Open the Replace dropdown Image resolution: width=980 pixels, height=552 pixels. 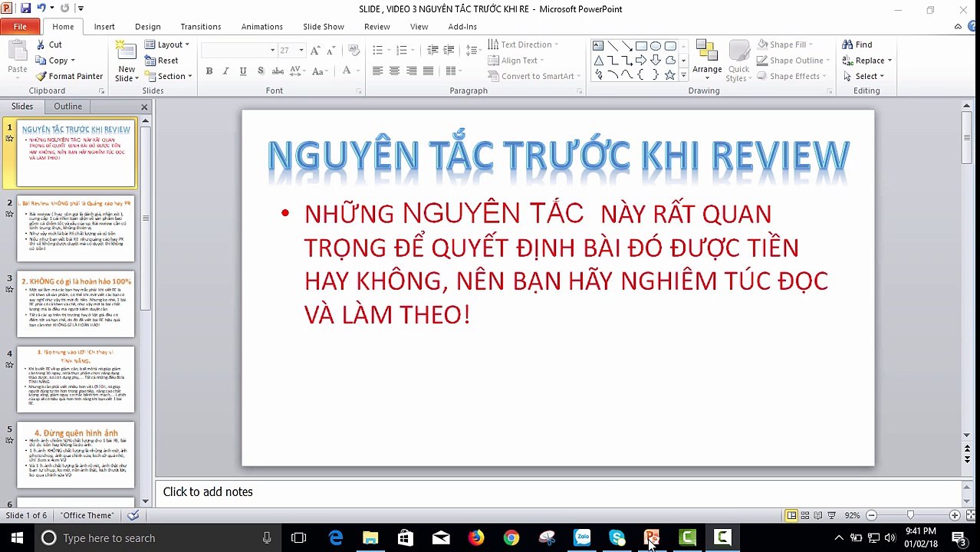click(890, 61)
